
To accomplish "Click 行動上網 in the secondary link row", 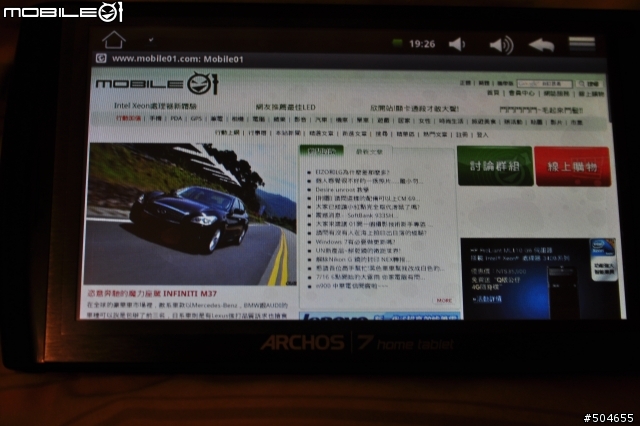I will pos(227,132).
